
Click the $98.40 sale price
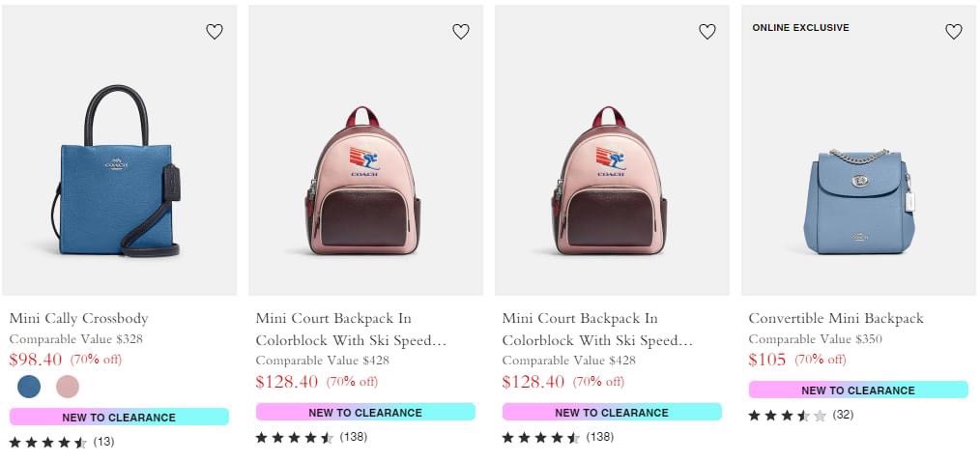35,360
